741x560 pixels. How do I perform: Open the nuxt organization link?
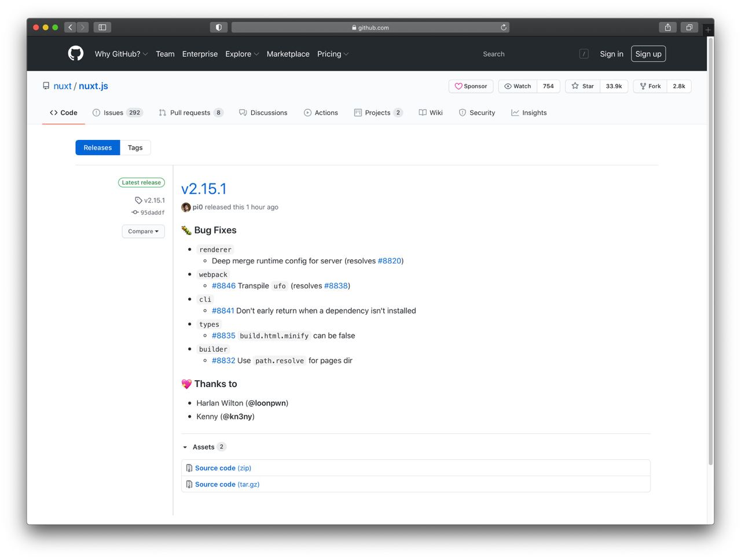coord(63,86)
